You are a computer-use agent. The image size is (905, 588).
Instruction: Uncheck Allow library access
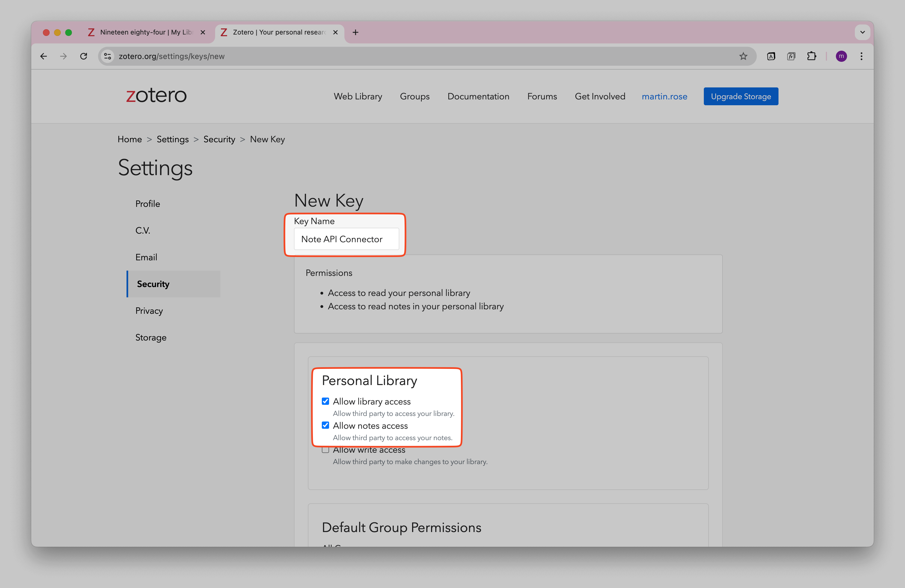pos(325,401)
